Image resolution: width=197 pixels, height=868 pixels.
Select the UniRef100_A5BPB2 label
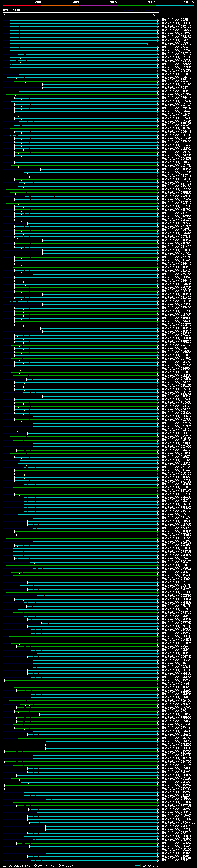pyautogui.click(x=176, y=375)
